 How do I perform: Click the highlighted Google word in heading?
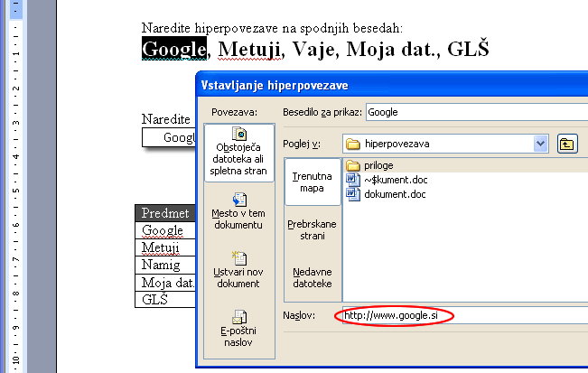tap(174, 49)
